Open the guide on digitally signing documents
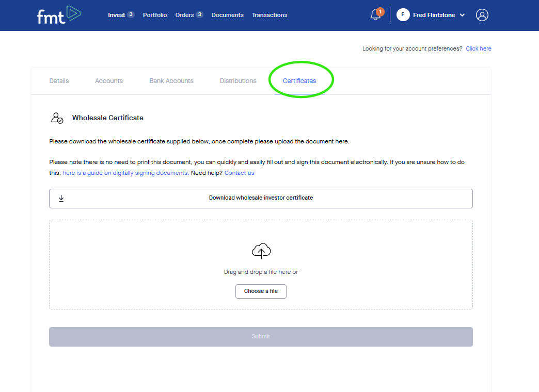 125,173
